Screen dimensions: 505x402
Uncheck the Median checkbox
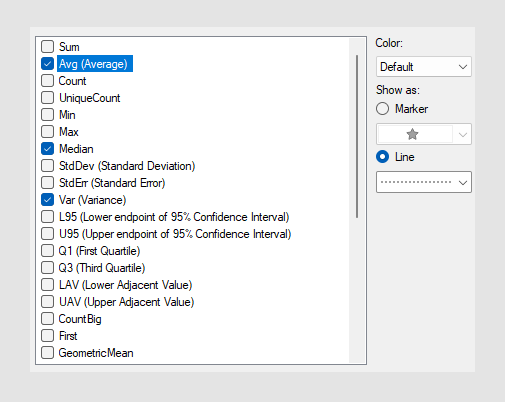[x=47, y=149]
